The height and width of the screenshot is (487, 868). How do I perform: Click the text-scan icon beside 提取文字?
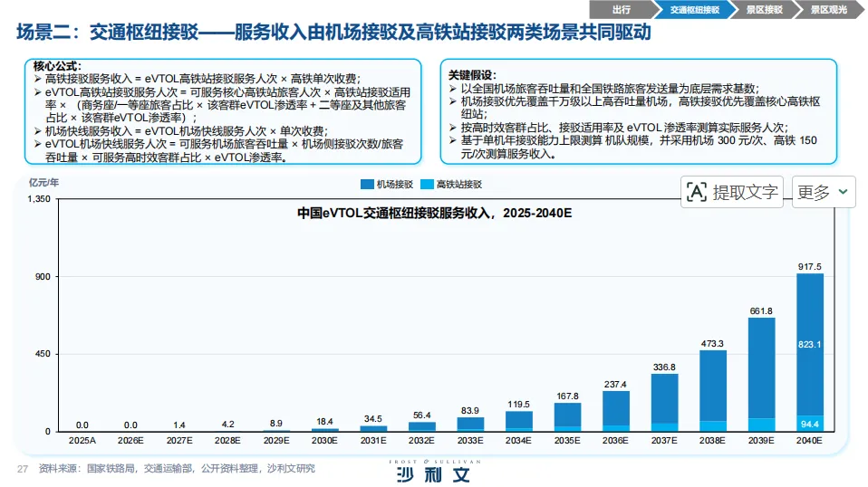(x=697, y=193)
